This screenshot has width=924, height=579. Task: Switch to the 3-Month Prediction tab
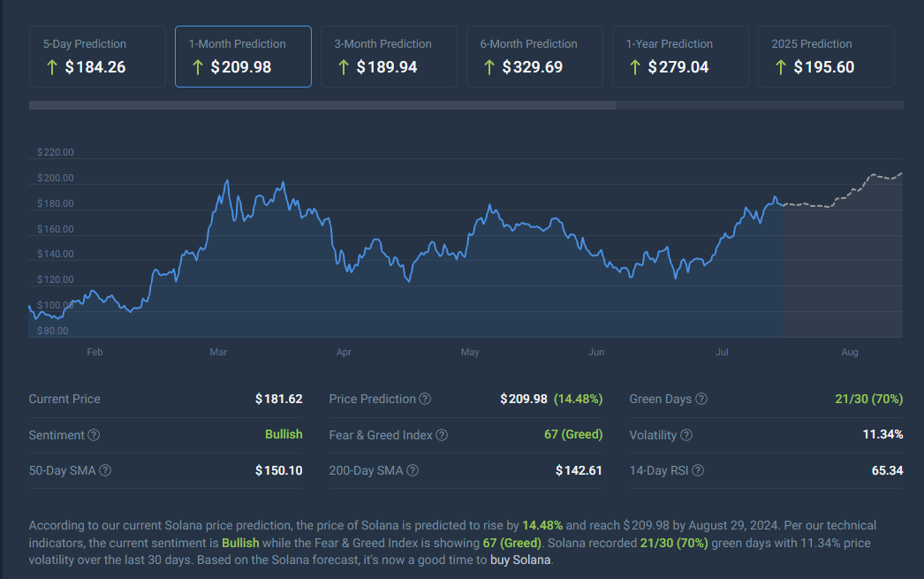[389, 57]
